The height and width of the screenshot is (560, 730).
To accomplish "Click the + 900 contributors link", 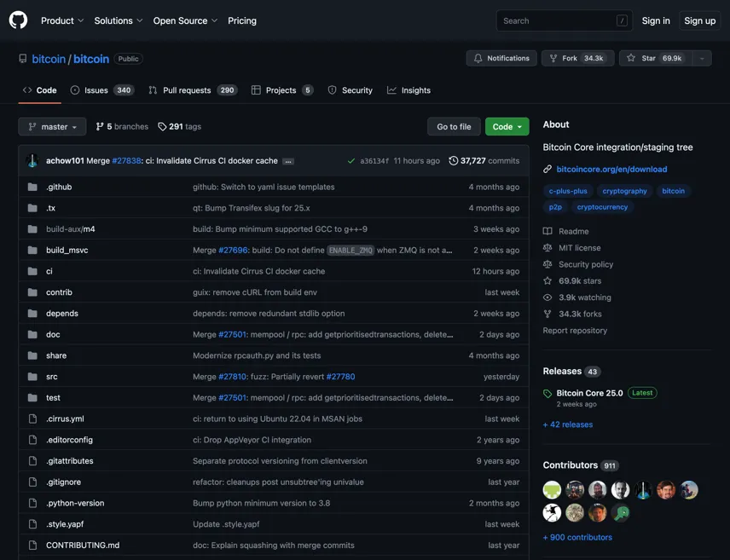I will [577, 537].
